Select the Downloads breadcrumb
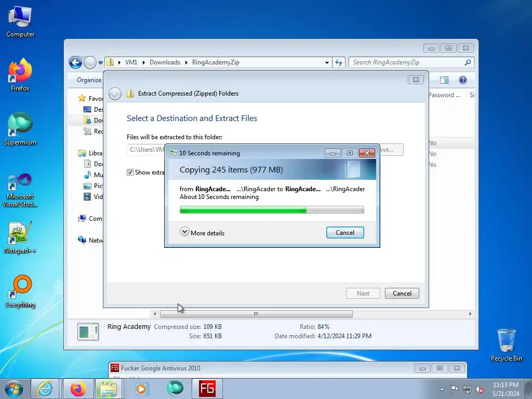 click(165, 62)
